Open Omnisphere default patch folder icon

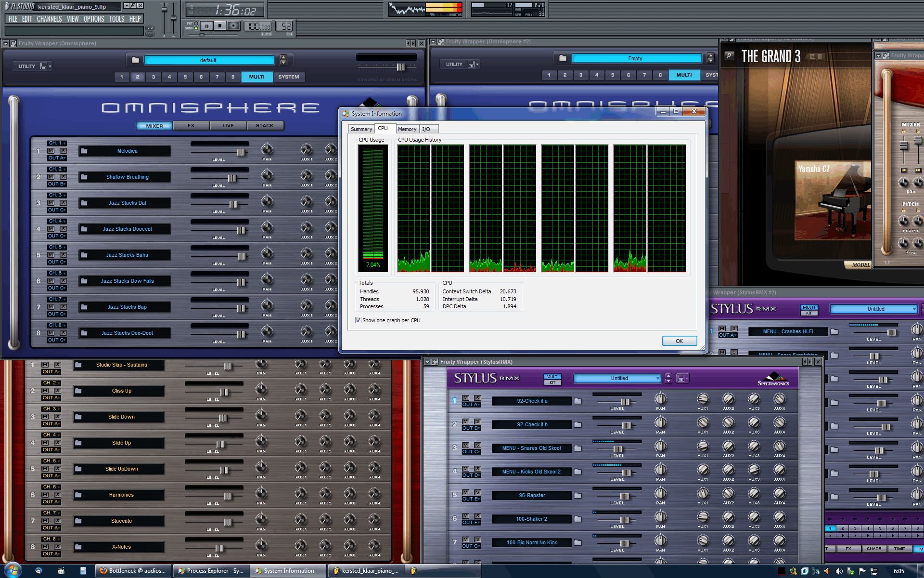[x=136, y=60]
